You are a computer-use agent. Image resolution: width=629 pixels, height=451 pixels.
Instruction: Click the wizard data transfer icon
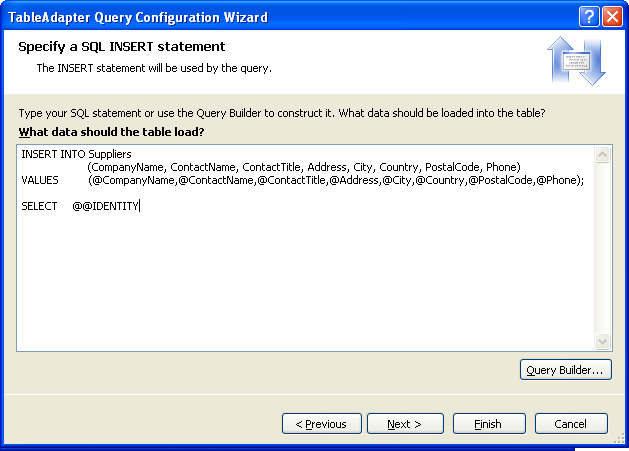(x=575, y=61)
